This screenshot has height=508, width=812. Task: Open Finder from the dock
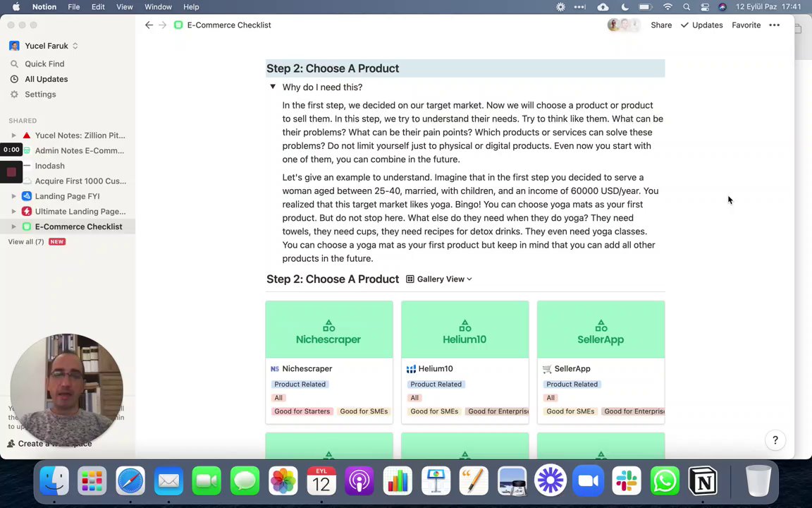54,481
